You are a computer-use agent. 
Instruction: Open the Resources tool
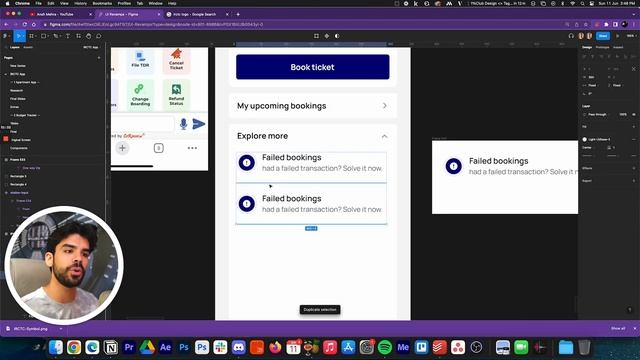click(78, 36)
